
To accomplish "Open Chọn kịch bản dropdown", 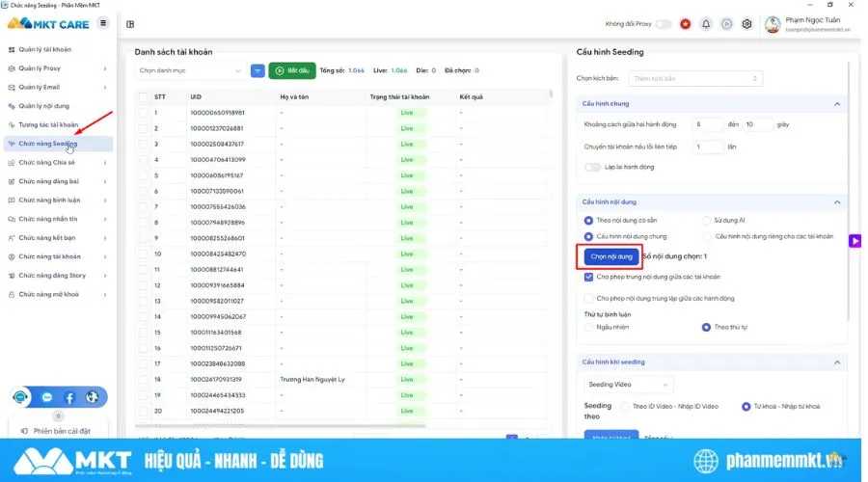I will [695, 79].
